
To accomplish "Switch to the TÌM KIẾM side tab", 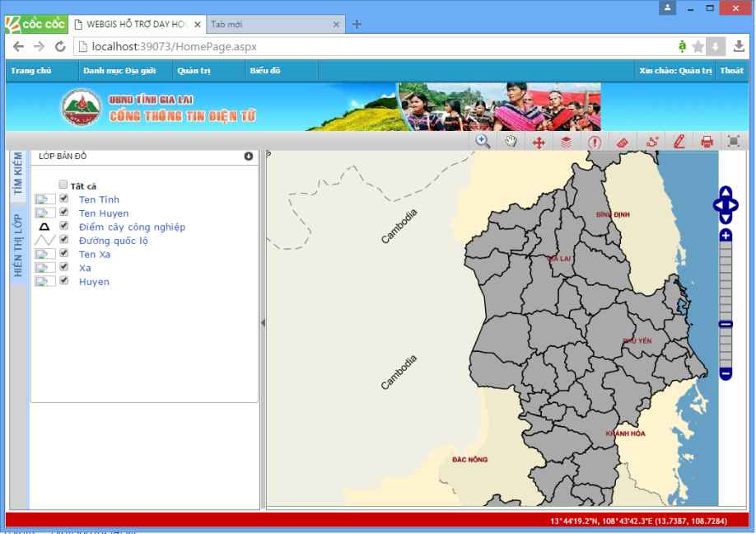I will (x=18, y=173).
